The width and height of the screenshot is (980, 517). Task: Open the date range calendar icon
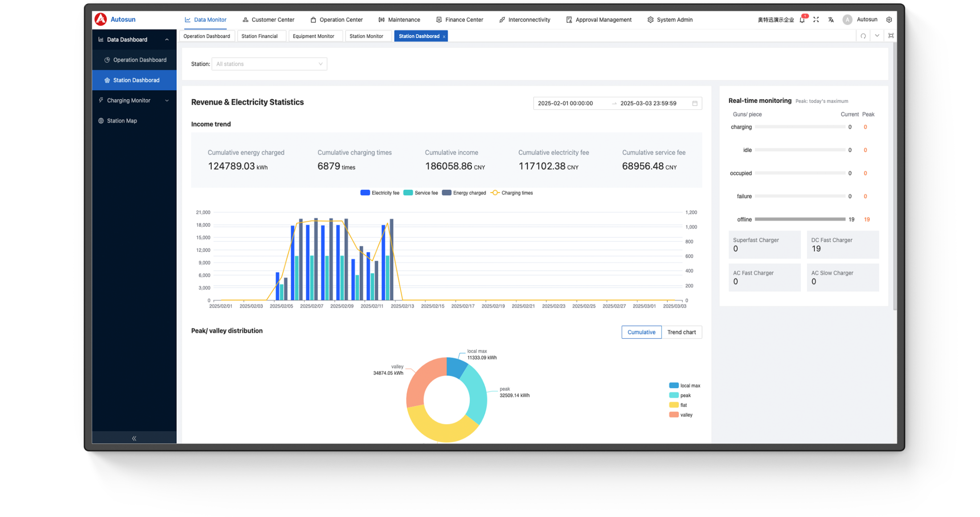694,103
